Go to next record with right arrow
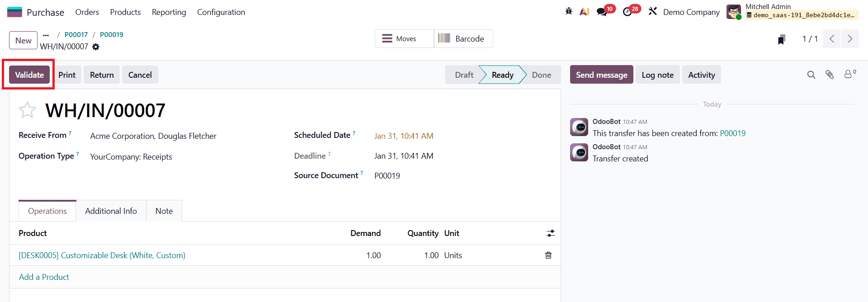Viewport: 868px width, 302px height. point(849,39)
